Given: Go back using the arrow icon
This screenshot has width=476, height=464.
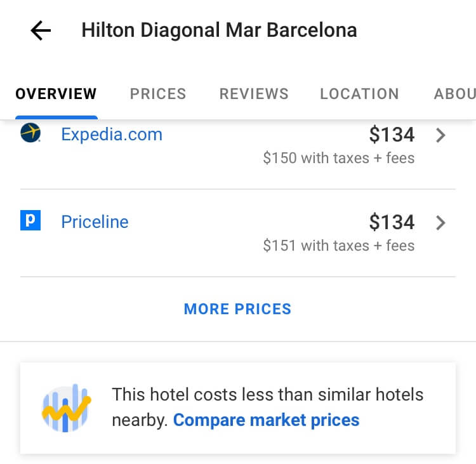Looking at the screenshot, I should pyautogui.click(x=41, y=30).
